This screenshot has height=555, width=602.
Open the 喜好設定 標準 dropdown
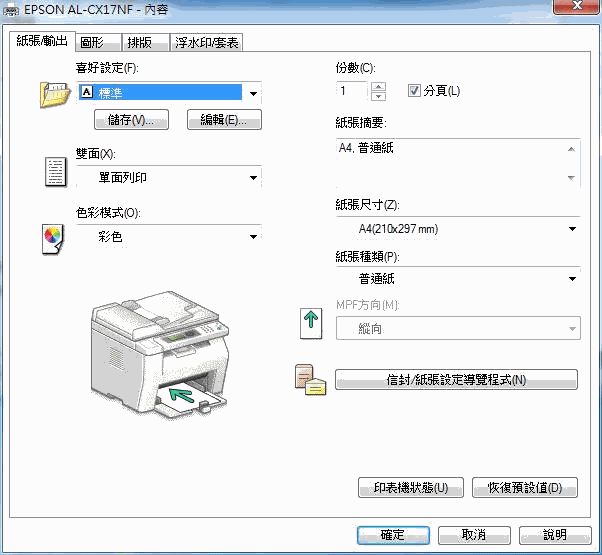pos(169,92)
